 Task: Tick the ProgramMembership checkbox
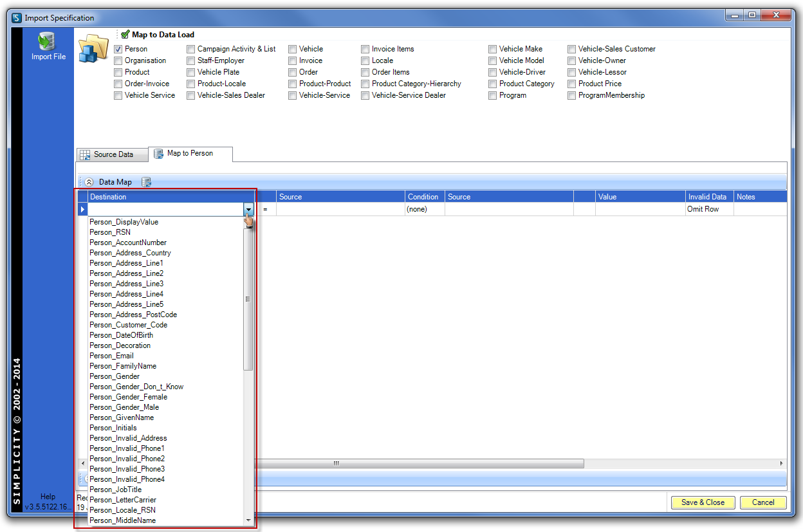click(x=572, y=95)
